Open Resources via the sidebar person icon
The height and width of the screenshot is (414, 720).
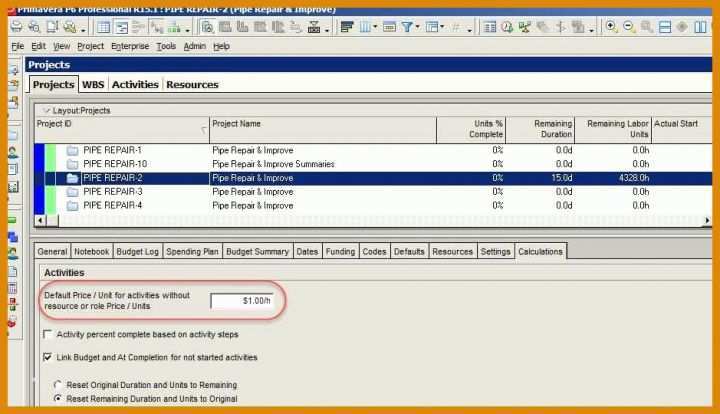13,152
